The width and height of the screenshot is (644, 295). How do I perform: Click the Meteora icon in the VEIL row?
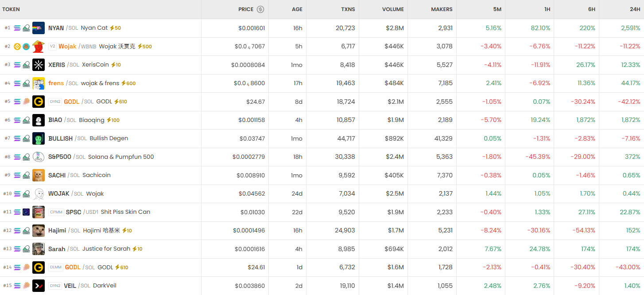(x=26, y=286)
